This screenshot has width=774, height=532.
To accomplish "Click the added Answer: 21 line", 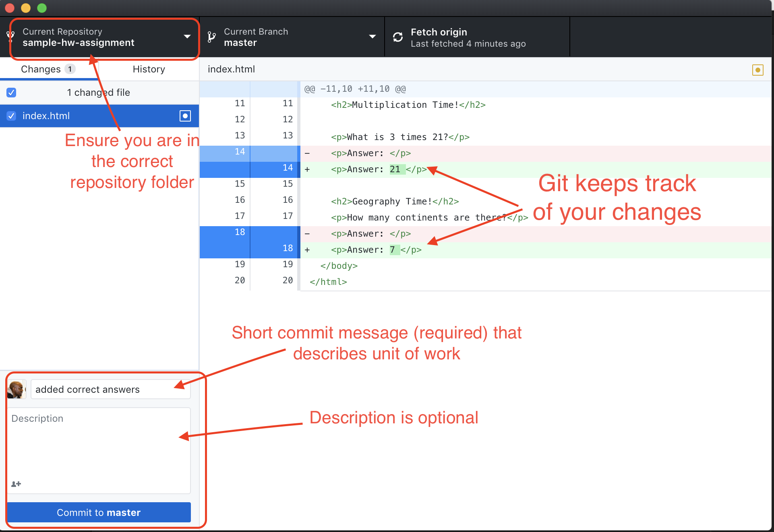I will click(536, 169).
